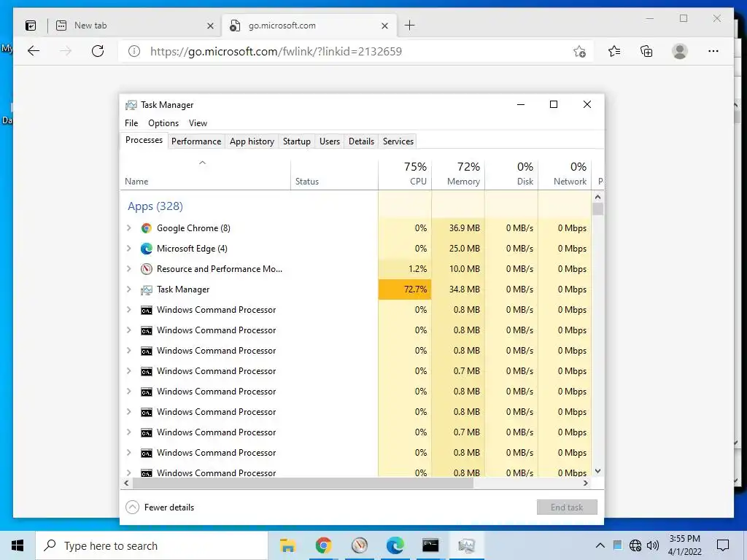Click the Status column header
Screen dimensions: 747x560
click(334, 174)
